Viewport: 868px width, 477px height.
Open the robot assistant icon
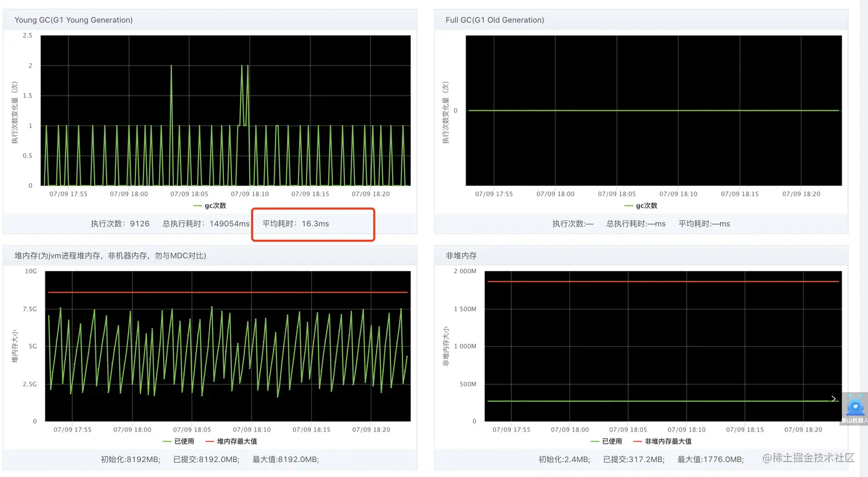tap(855, 409)
